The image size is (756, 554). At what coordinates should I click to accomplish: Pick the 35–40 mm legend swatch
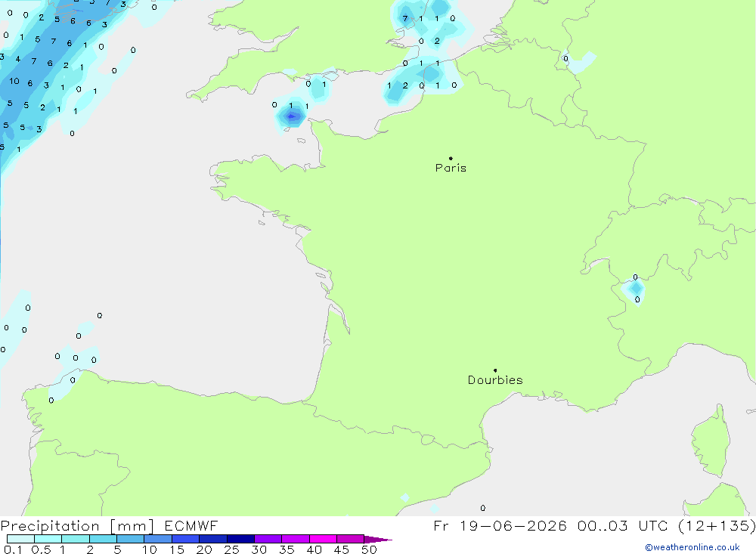point(296,539)
